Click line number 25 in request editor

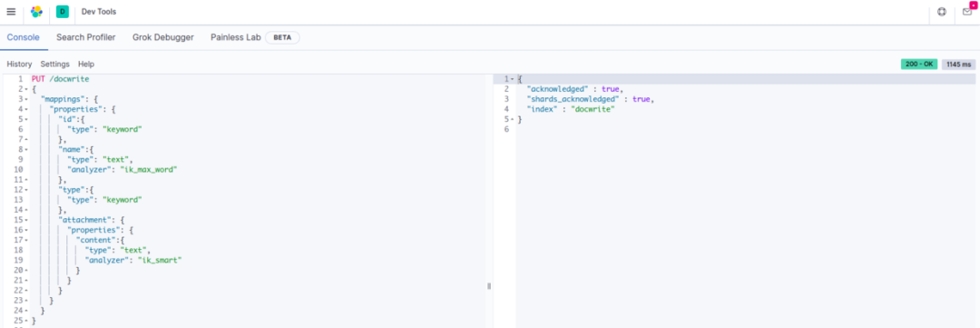point(19,320)
